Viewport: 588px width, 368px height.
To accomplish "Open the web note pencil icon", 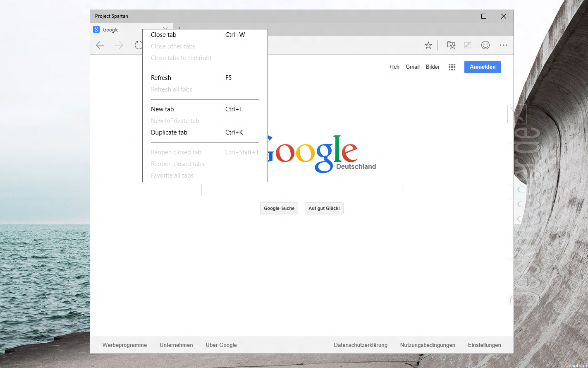I will point(467,45).
